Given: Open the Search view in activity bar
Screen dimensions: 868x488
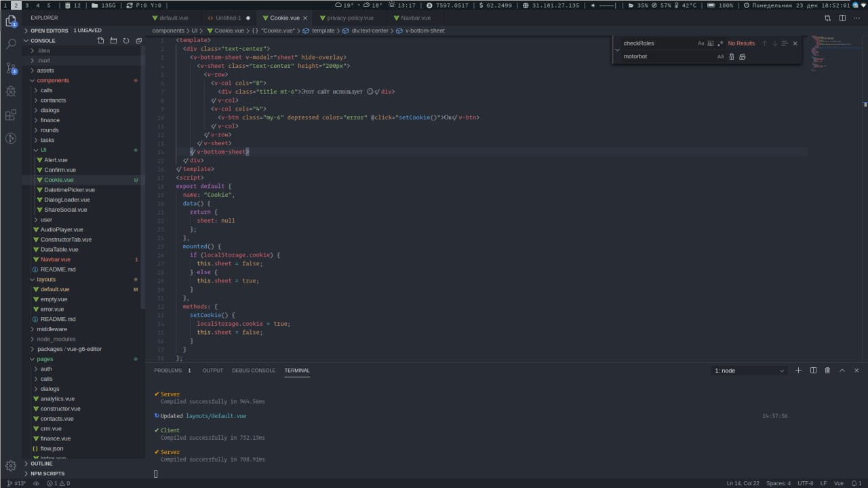Looking at the screenshot, I should click(11, 44).
